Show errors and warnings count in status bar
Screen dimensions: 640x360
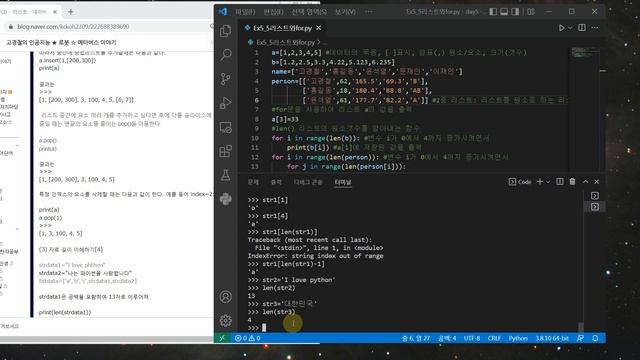[x=247, y=338]
